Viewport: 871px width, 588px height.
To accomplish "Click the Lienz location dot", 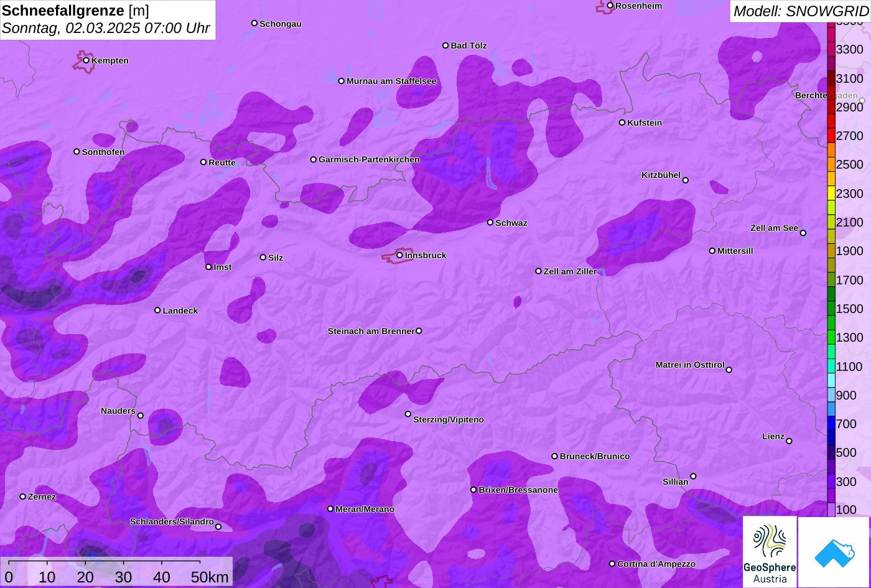I will 789,441.
